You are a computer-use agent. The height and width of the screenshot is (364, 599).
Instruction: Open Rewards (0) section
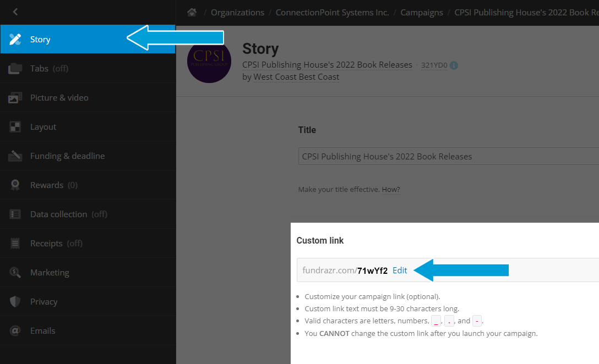tap(88, 185)
